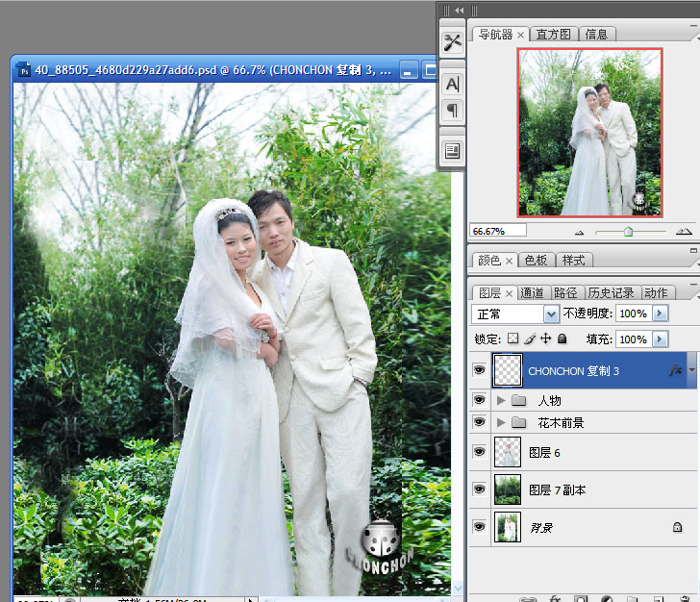Add a layer style via bottom fx icon
This screenshot has width=700, height=602.
point(555,599)
